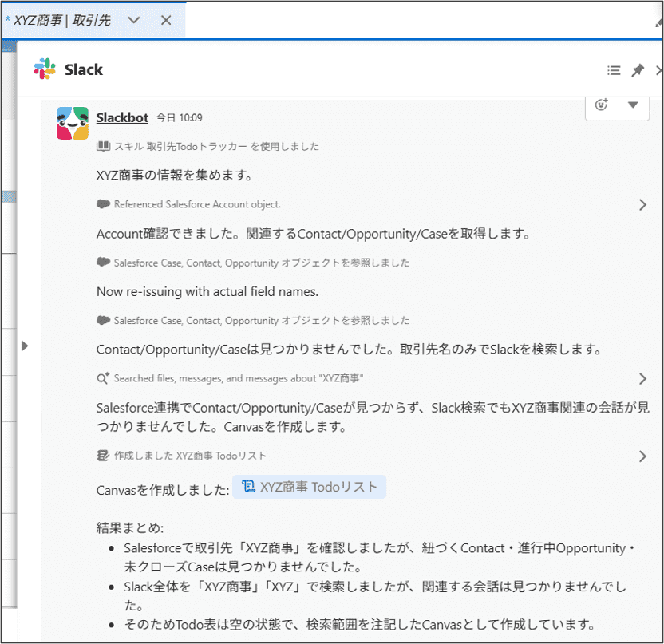
Task: Pin the Slack panel with the pushpin icon
Action: pyautogui.click(x=638, y=70)
